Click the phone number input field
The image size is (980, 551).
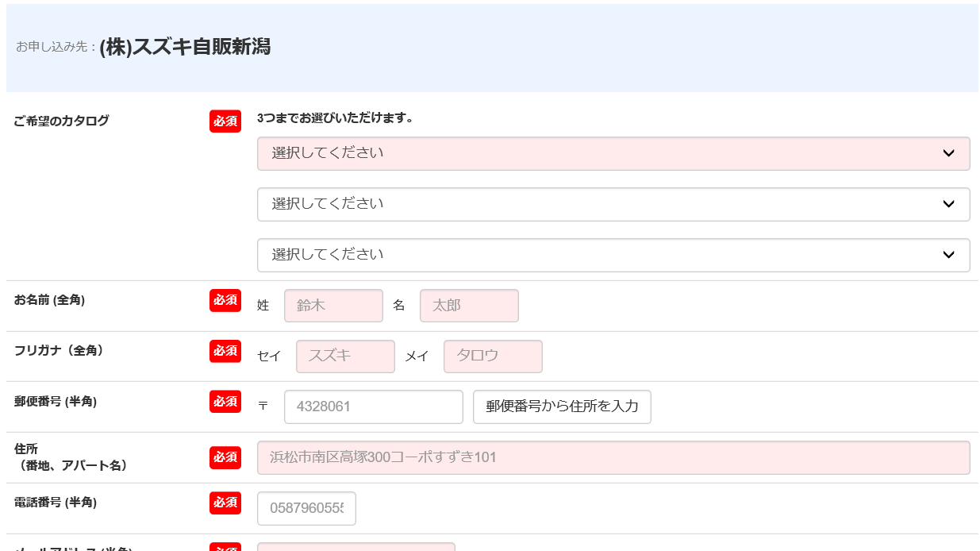[306, 508]
